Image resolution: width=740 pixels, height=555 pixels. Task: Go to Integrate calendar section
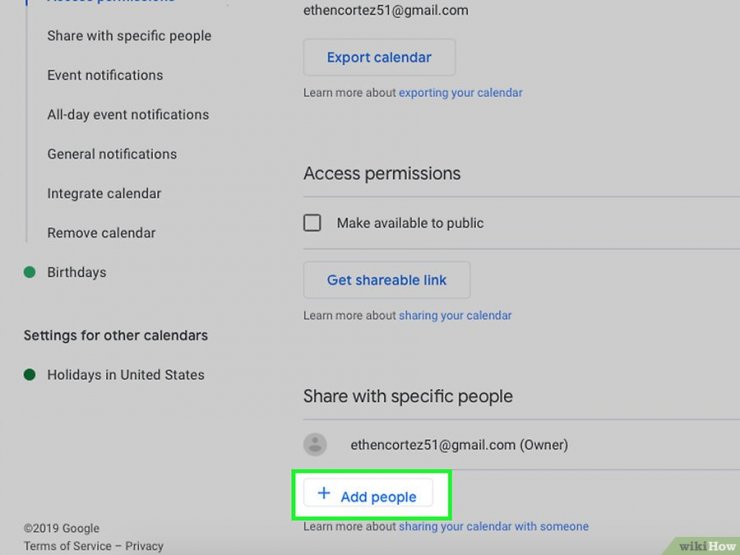[104, 193]
